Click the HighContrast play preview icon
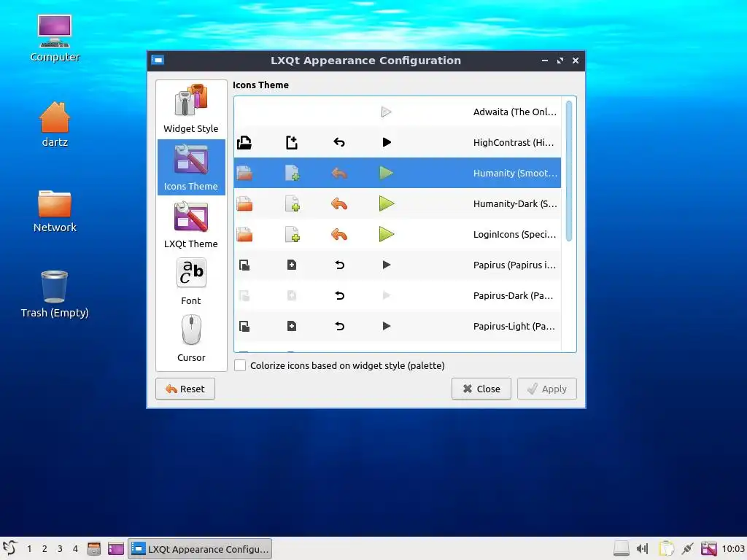Screen dimensions: 747x560 click(x=387, y=142)
